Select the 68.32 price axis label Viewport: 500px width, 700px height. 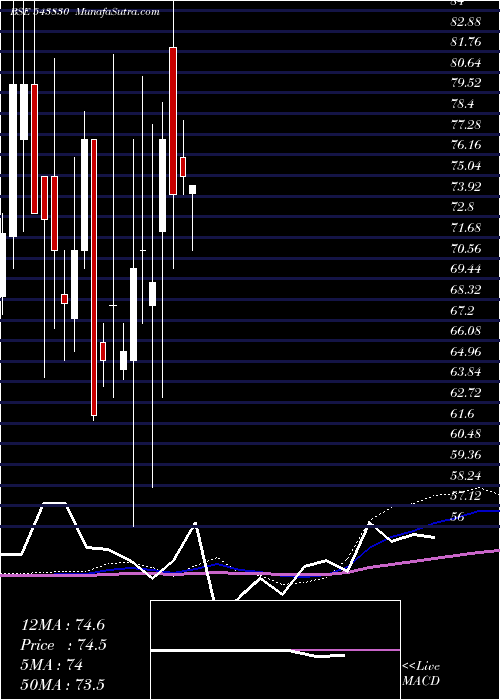[466, 290]
